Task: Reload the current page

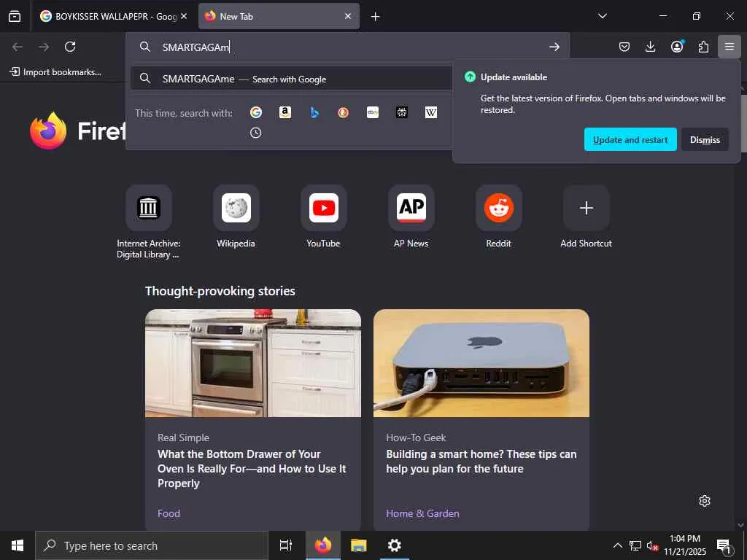Action: point(70,47)
